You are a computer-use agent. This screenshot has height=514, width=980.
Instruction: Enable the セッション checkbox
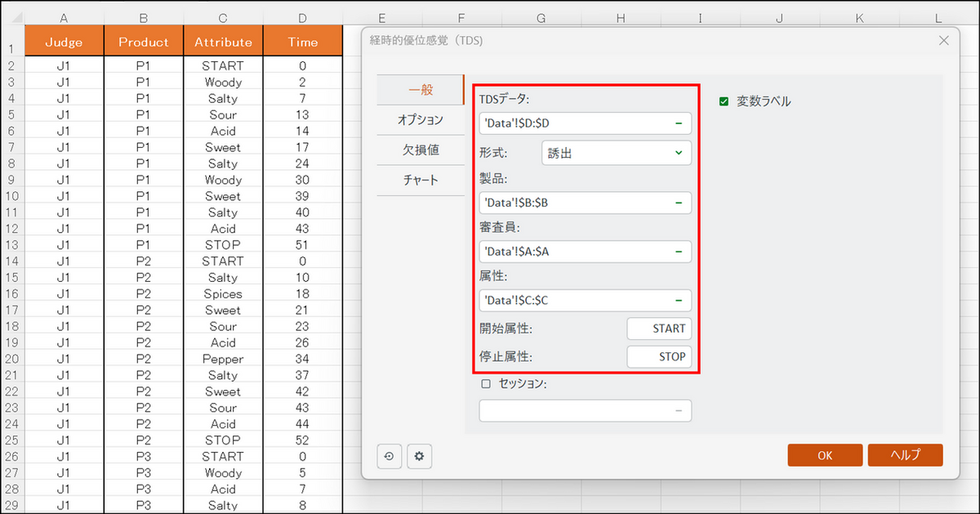point(486,383)
